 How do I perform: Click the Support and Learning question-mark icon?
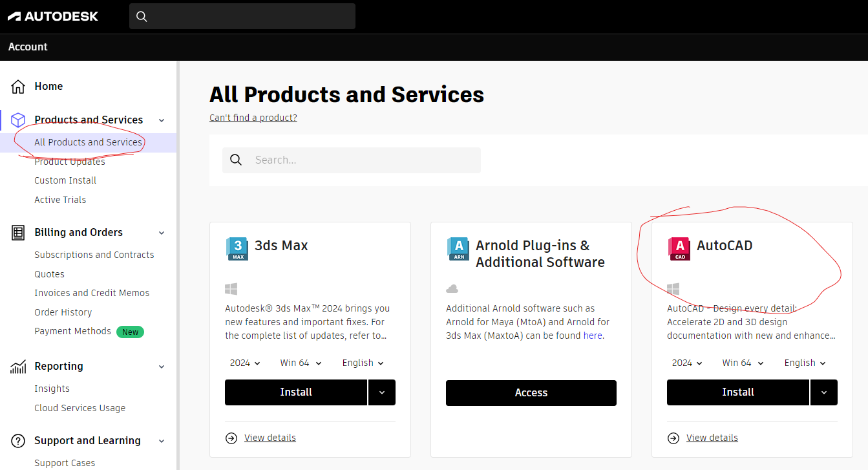pos(17,440)
